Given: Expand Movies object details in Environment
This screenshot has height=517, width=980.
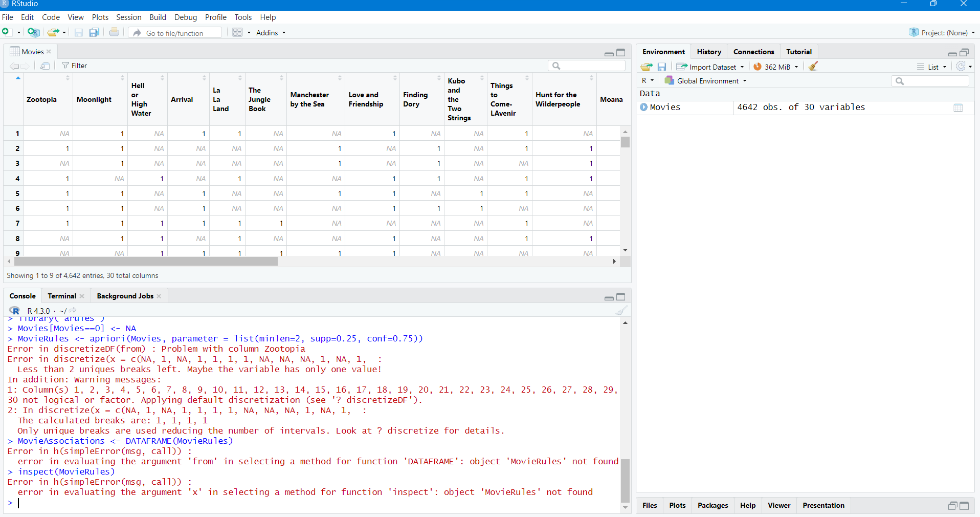Looking at the screenshot, I should point(644,107).
